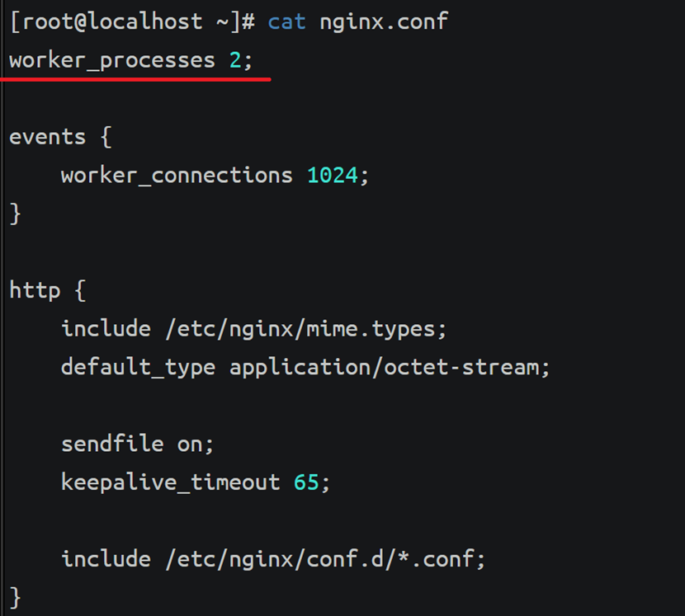
Task: Click the [root@localhost ~]# prompt text
Action: pos(132,21)
